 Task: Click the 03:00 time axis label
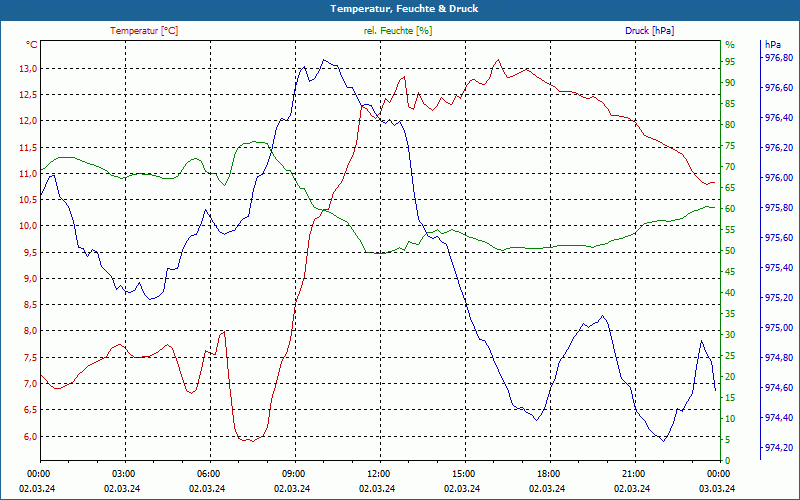(x=125, y=473)
